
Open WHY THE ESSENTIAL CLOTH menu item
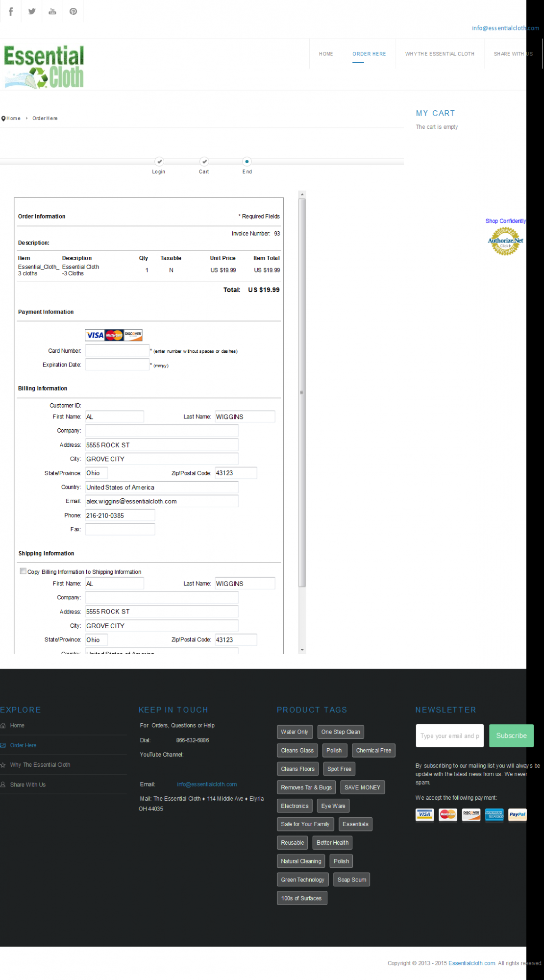tap(440, 54)
